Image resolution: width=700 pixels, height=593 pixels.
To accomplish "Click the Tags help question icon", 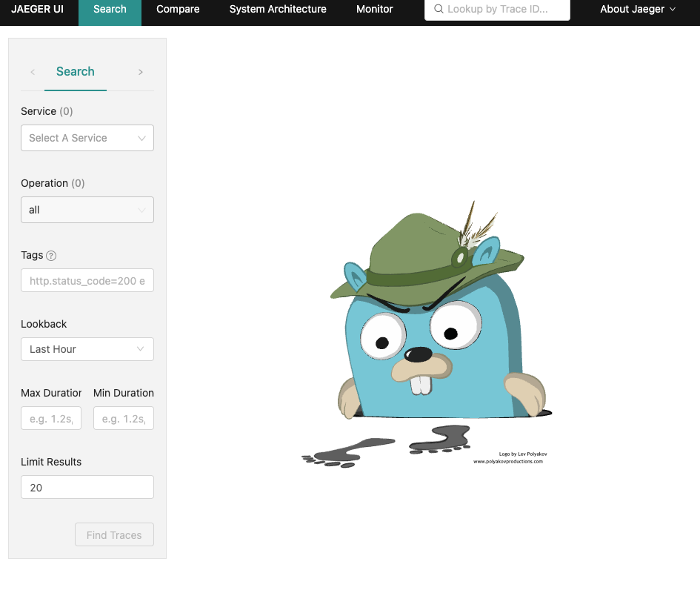I will click(51, 256).
